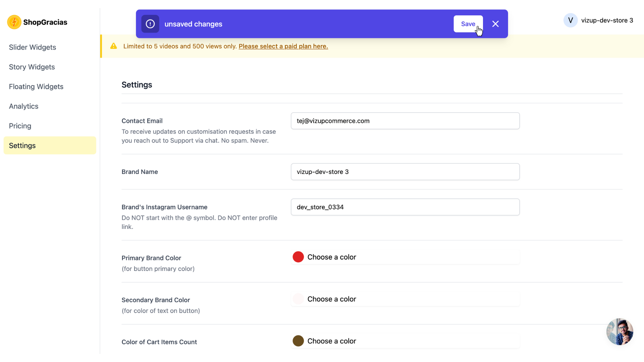Open the paid plan selection link
The width and height of the screenshot is (644, 362).
pos(283,46)
